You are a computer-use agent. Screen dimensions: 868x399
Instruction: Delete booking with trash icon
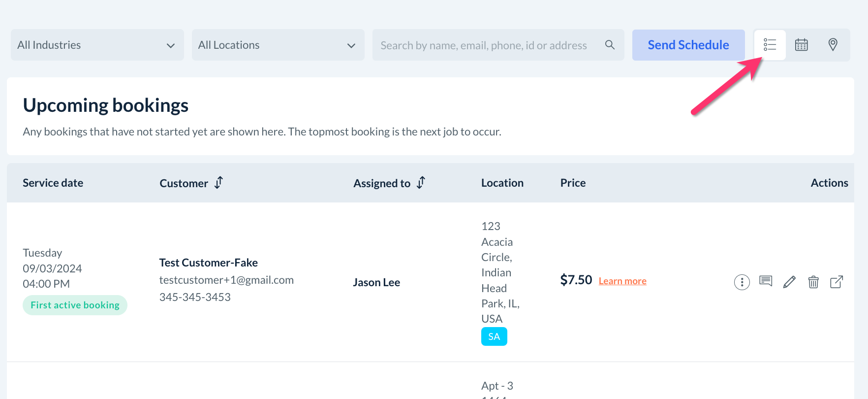(x=813, y=282)
